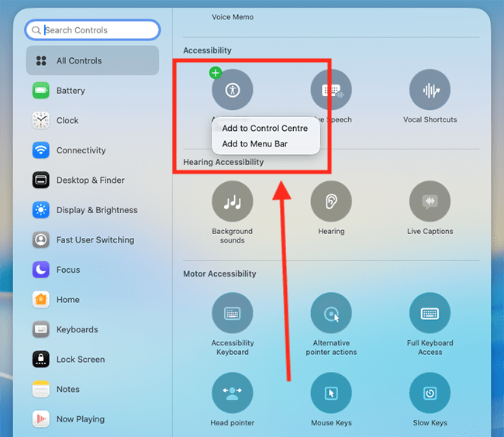Screen dimensions: 504x437
Task: Choose the Background sounds control
Action: 232,201
